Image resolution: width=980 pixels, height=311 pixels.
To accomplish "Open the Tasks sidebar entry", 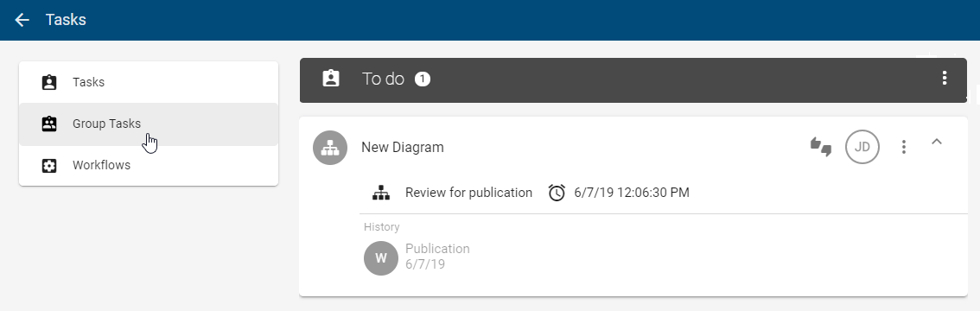I will point(149,82).
